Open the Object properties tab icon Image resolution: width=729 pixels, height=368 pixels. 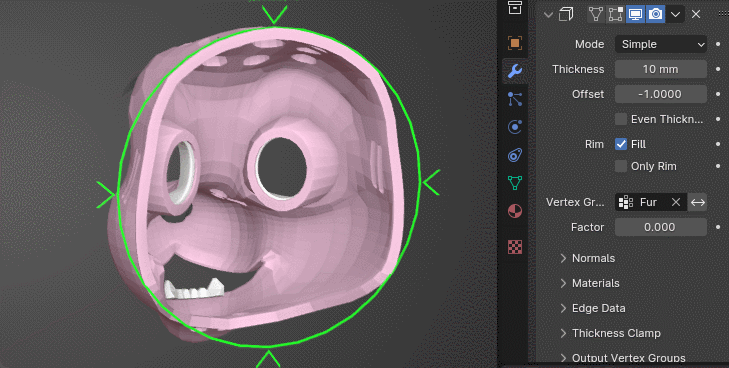514,43
